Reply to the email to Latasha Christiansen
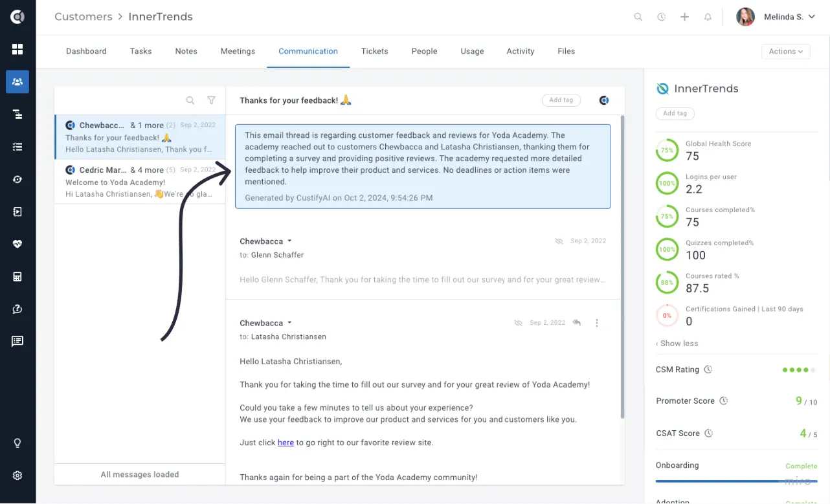 577,323
